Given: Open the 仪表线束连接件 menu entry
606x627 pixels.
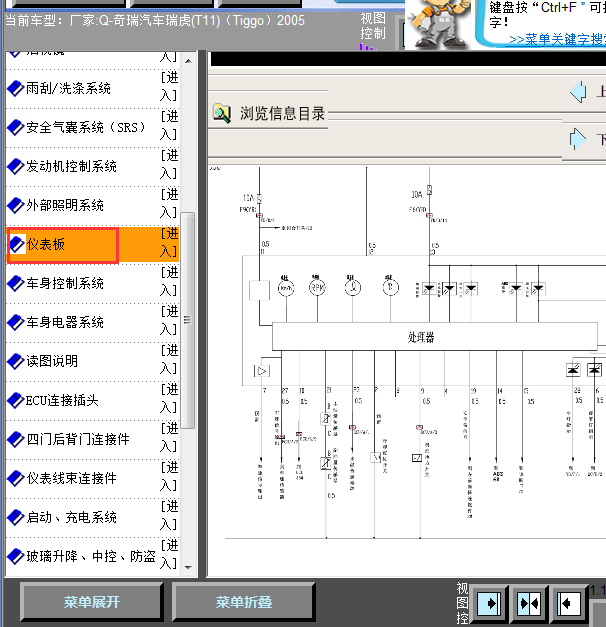Looking at the screenshot, I should (x=71, y=478).
